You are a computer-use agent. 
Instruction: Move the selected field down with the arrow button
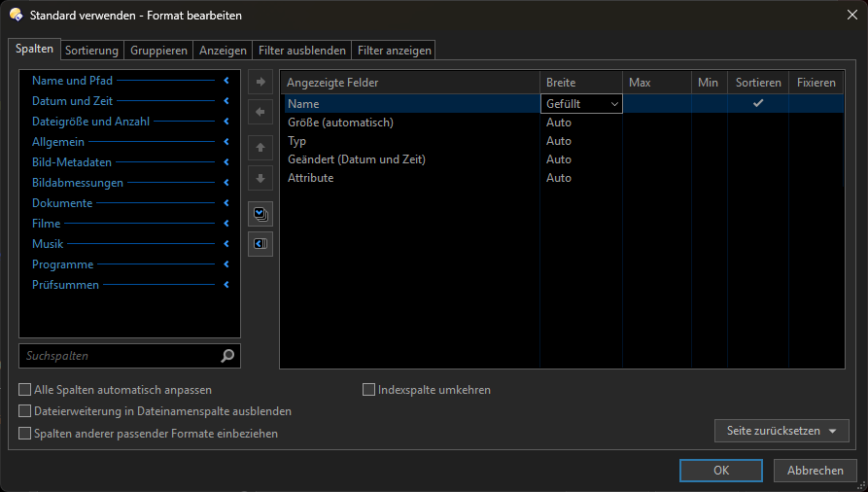pos(260,178)
